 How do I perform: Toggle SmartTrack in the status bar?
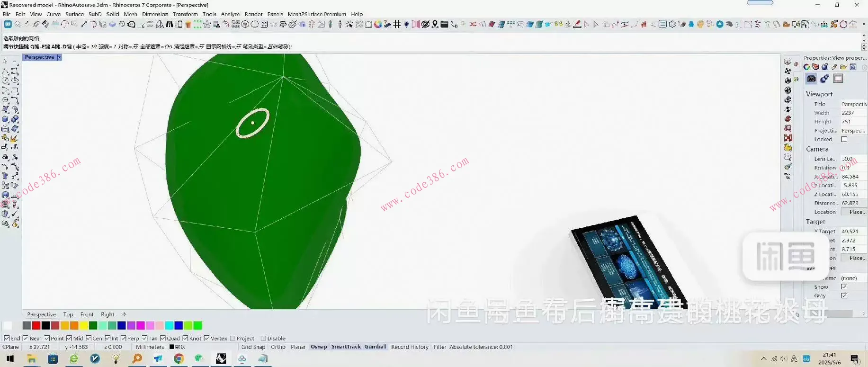pyautogui.click(x=346, y=347)
